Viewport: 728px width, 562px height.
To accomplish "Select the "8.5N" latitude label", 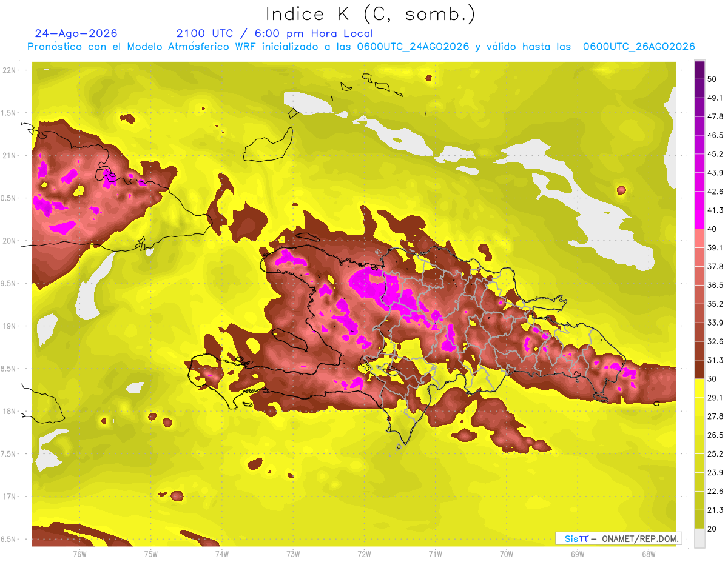I will tap(8, 369).
